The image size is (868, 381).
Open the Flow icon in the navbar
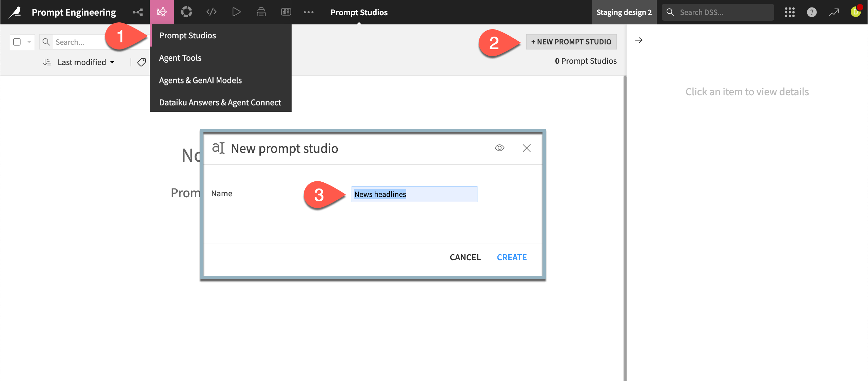(137, 12)
